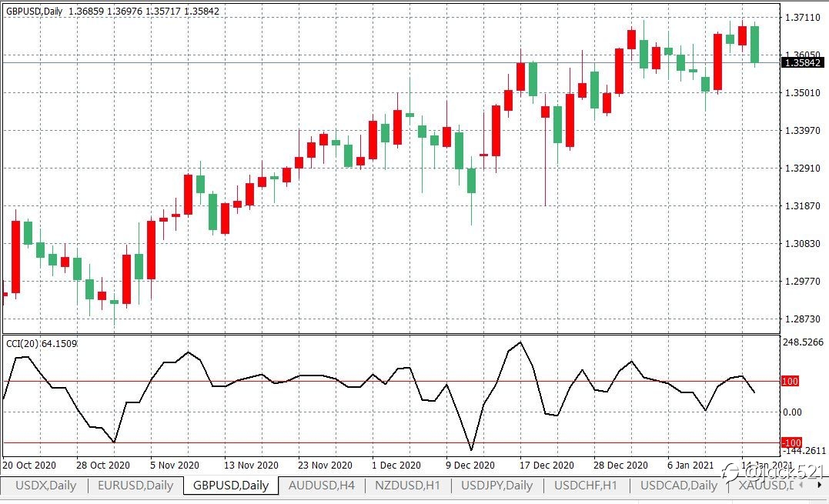Open the EURUSD,Daily chart tab
The image size is (829, 504).
point(135,485)
